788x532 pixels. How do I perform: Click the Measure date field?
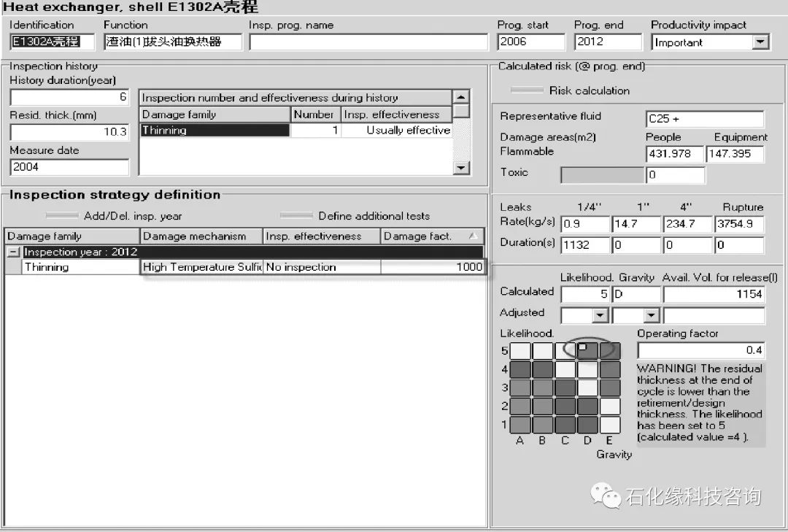tap(69, 167)
